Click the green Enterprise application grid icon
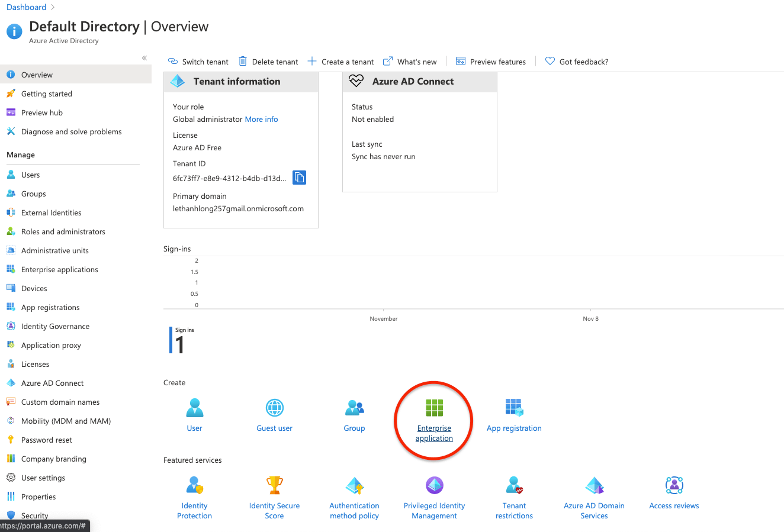The image size is (784, 532). pos(435,408)
